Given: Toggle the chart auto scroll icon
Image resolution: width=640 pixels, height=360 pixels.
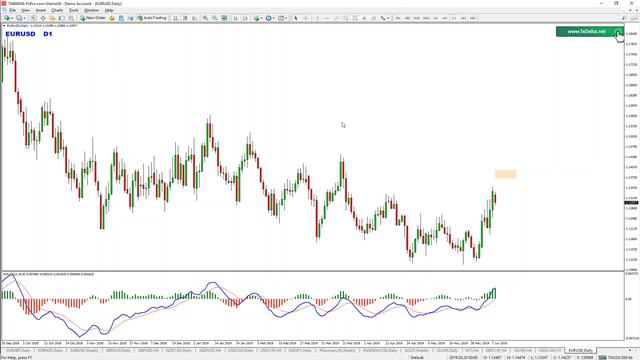Looking at the screenshot, I should click(236, 18).
